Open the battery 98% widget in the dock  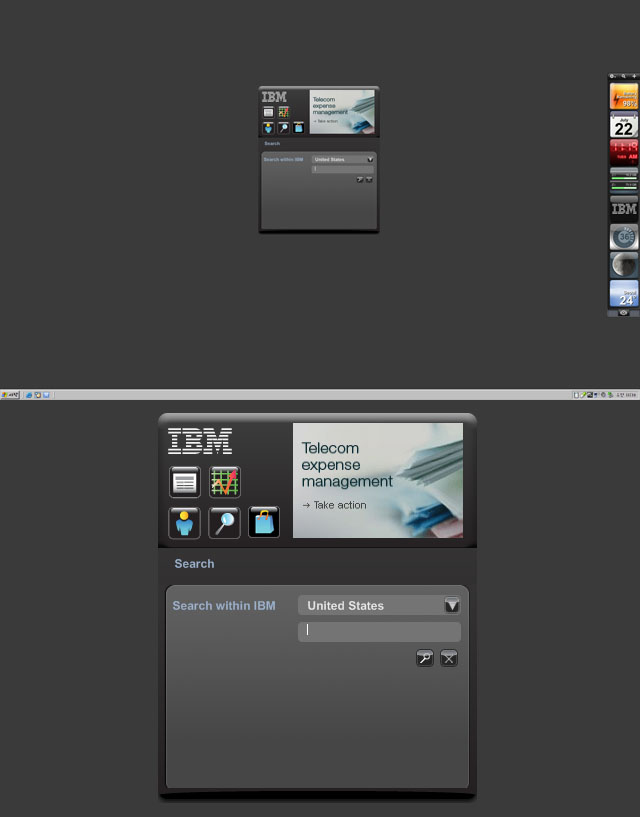tap(624, 96)
